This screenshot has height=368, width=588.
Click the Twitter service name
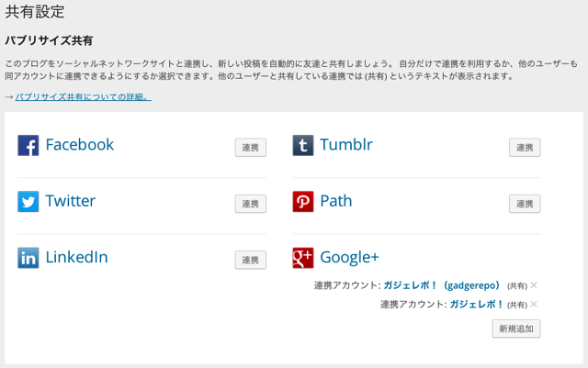(71, 201)
